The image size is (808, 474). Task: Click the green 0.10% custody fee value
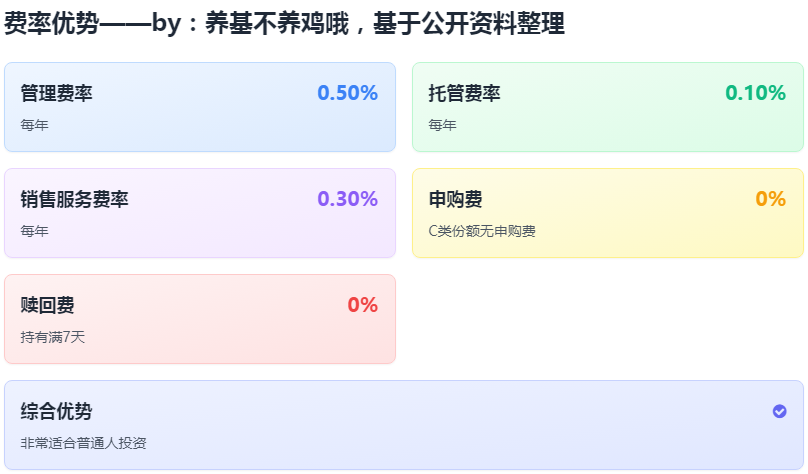tap(755, 93)
